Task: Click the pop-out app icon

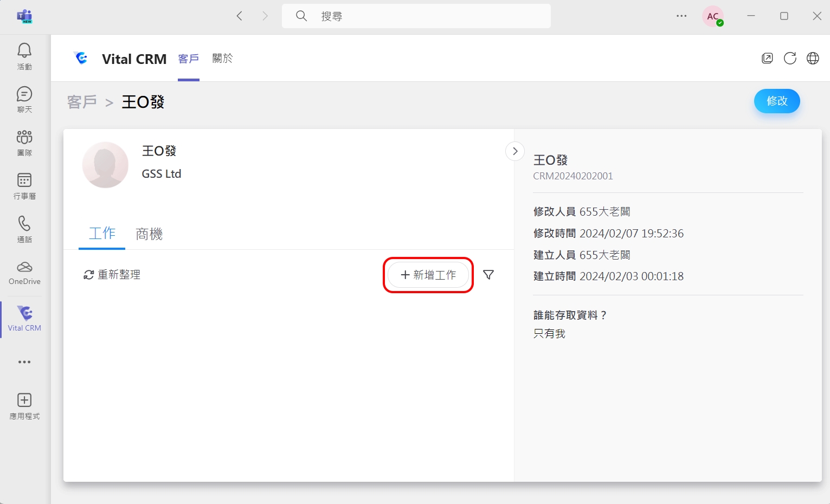Action: click(767, 59)
